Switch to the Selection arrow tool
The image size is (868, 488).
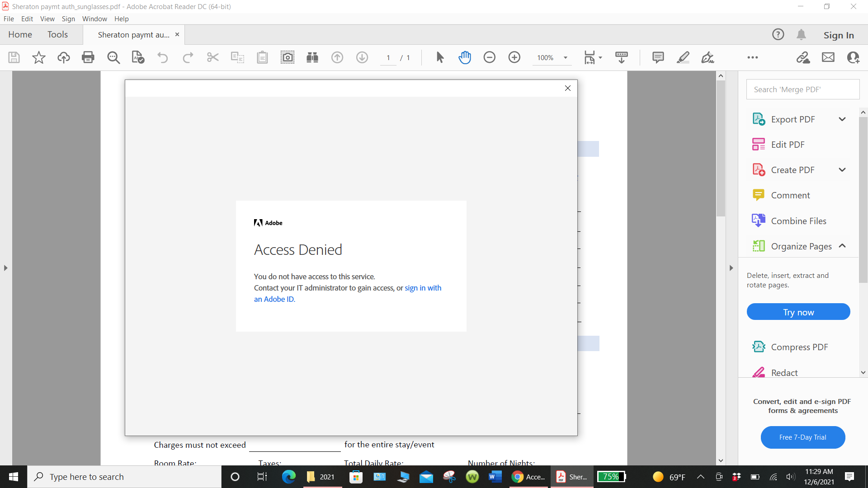439,57
